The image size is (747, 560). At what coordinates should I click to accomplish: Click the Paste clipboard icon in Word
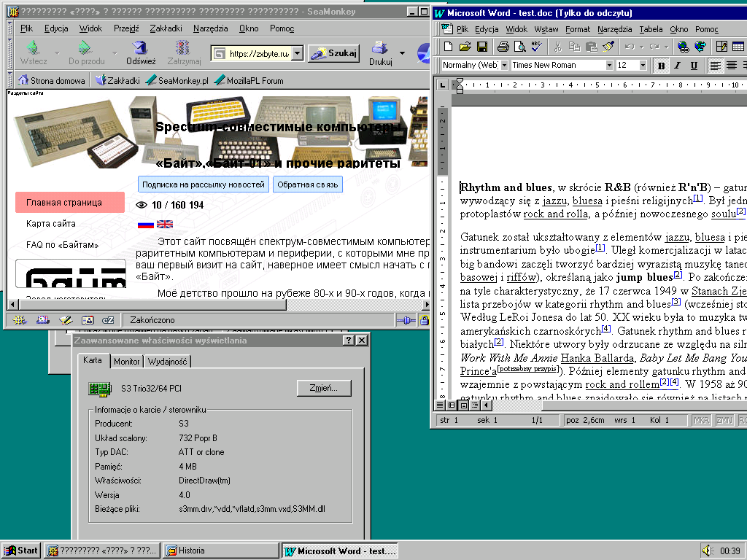(591, 47)
